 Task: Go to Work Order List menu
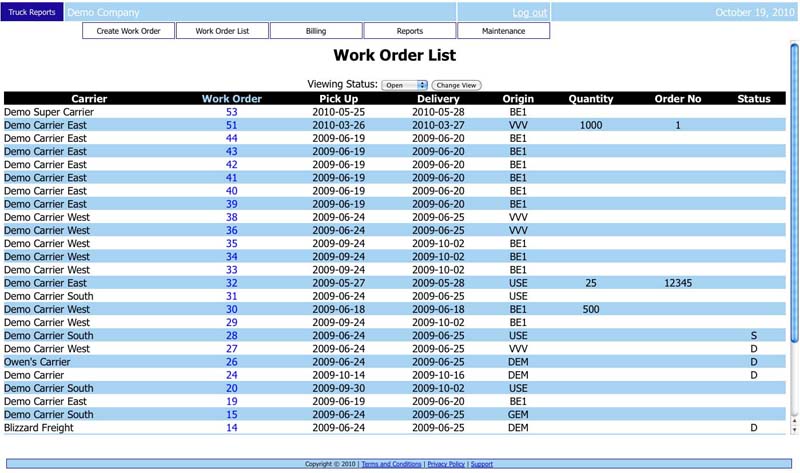tap(222, 31)
